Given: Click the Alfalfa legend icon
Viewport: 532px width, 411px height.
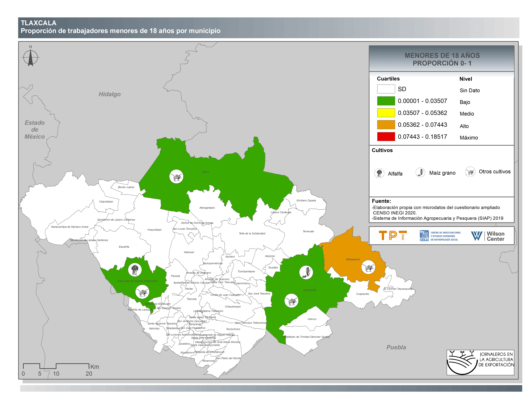Looking at the screenshot, I should click(379, 173).
